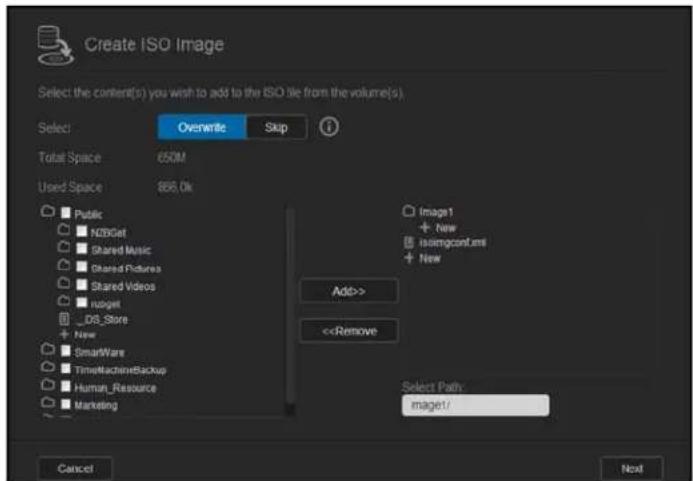Select the _DS_Store file name
693x481 pixels.
click(x=100, y=319)
